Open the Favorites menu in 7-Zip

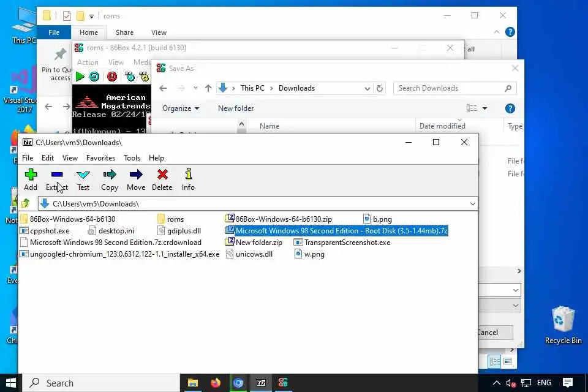pyautogui.click(x=100, y=158)
